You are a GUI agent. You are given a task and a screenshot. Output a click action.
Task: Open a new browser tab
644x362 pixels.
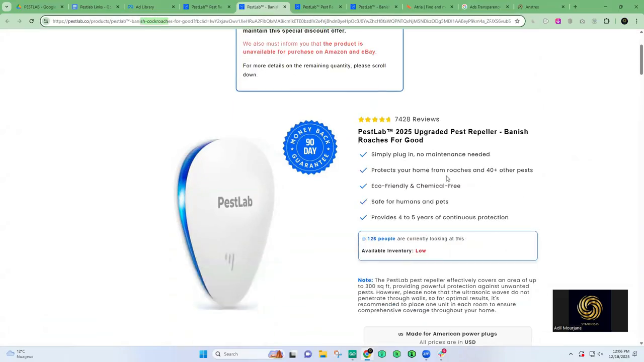575,7
